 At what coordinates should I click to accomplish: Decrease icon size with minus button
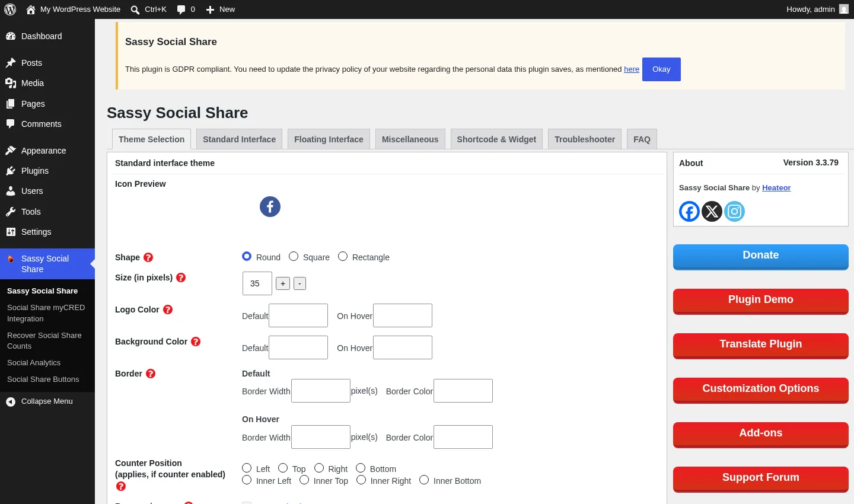point(299,283)
